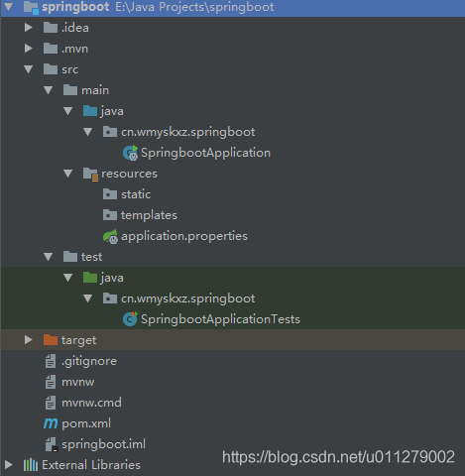Click the springboot.iml file icon
Image resolution: width=465 pixels, height=476 pixels.
pyautogui.click(x=52, y=444)
